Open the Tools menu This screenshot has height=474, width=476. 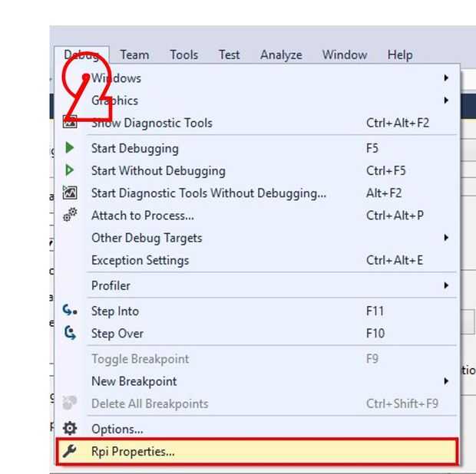click(x=183, y=54)
